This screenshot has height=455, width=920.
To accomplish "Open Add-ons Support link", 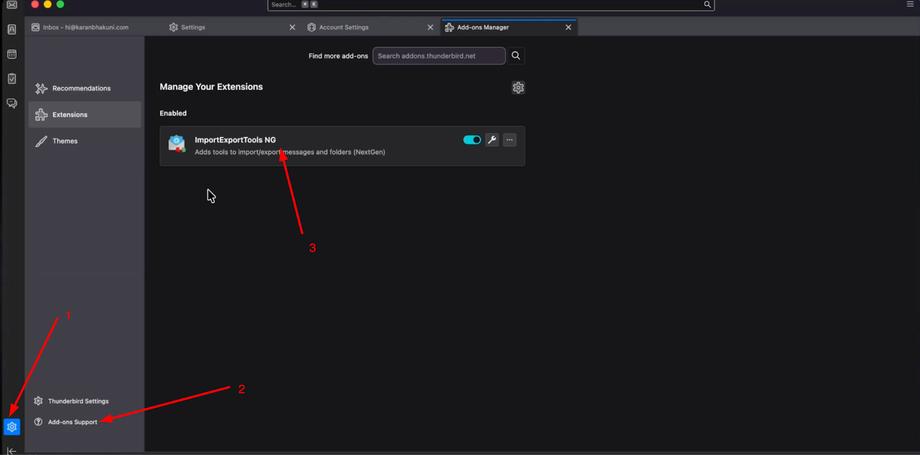I will [66, 422].
